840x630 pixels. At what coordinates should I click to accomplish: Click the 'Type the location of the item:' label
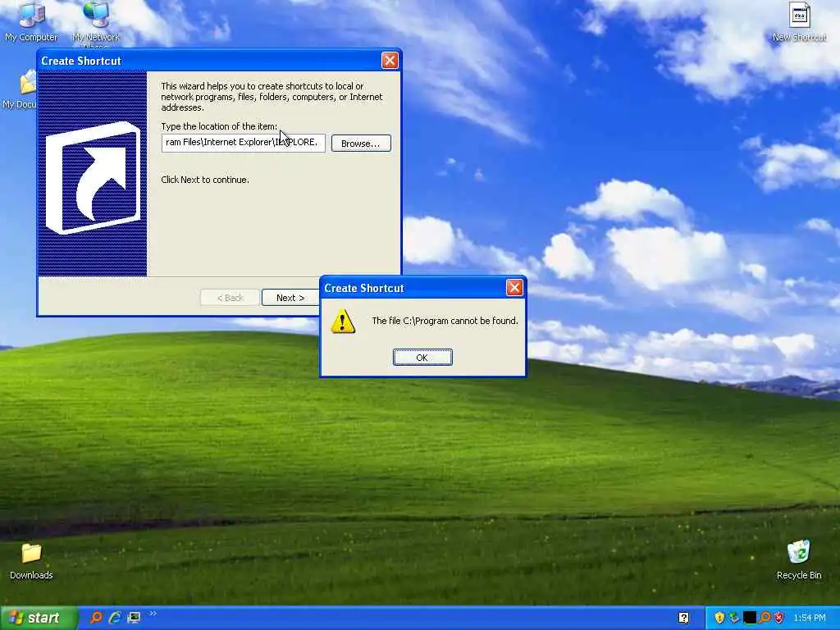click(219, 126)
